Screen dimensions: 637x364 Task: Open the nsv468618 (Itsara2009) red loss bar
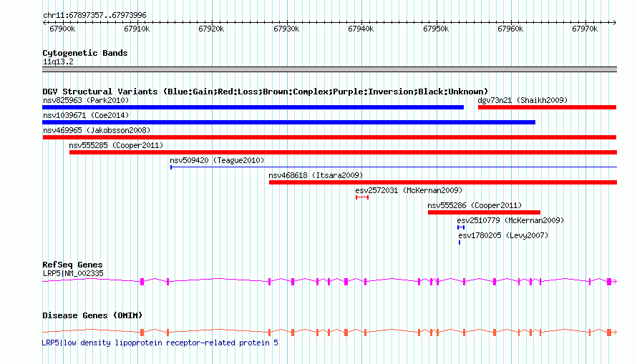point(443,182)
